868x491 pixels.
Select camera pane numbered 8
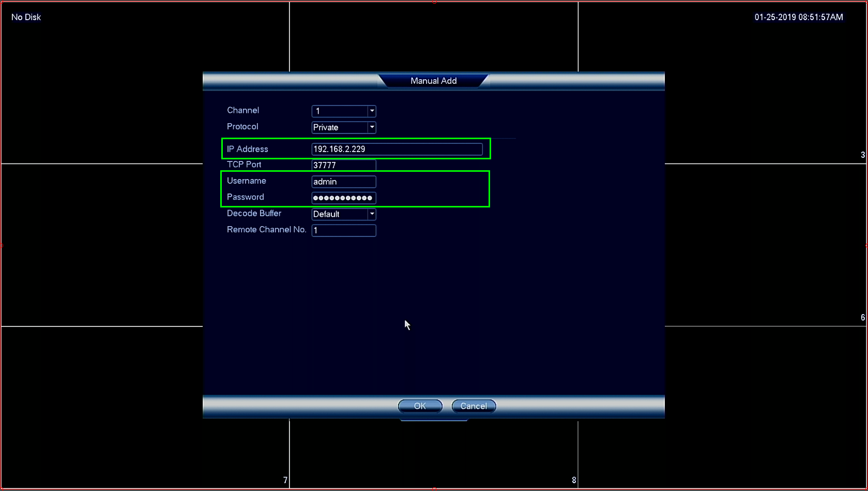(x=434, y=454)
